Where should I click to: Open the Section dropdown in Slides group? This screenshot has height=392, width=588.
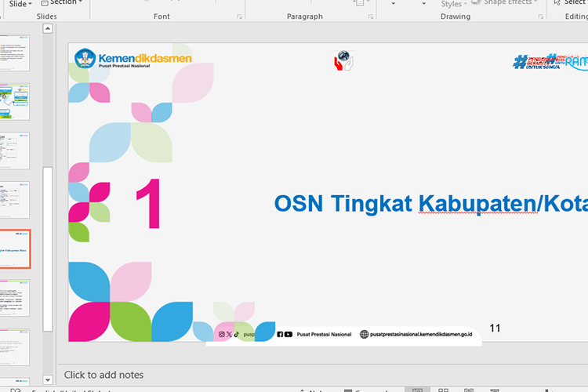point(61,3)
